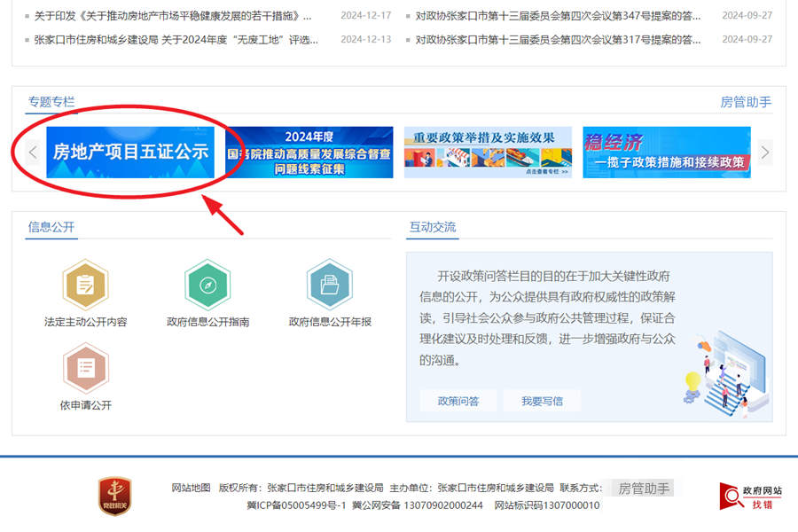Open the 稳经济一揽子政策措施 banner
798x532 pixels.
666,153
